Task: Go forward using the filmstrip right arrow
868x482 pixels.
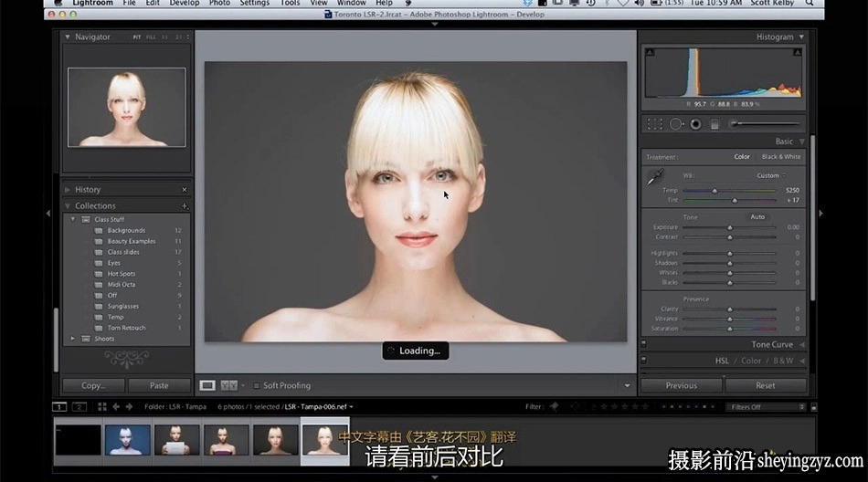Action: tap(129, 407)
